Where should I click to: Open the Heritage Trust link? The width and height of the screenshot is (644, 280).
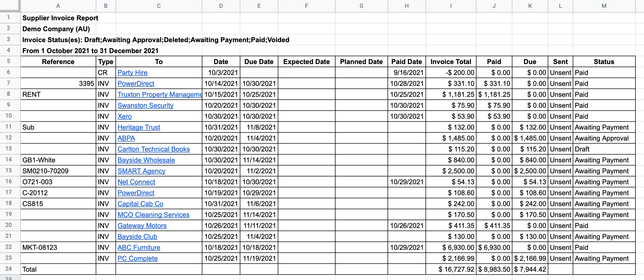click(x=139, y=127)
